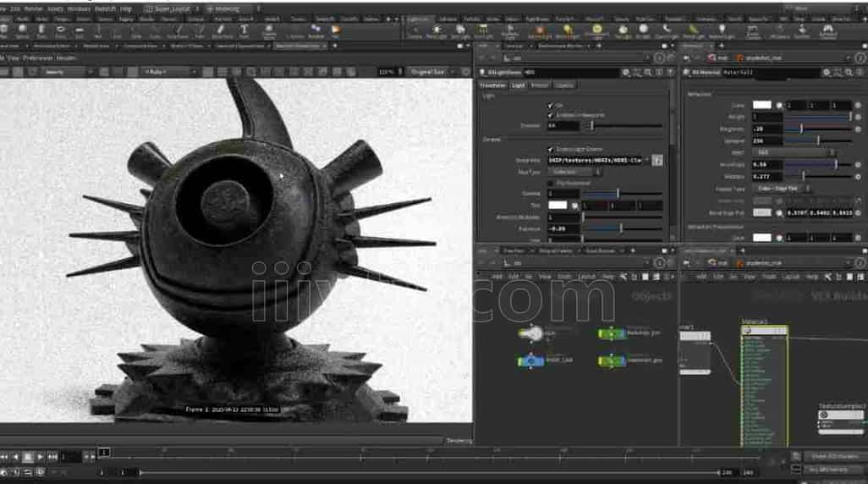Screen dimensions: 868x484
Task: Switch to the Light tab
Action: click(518, 85)
